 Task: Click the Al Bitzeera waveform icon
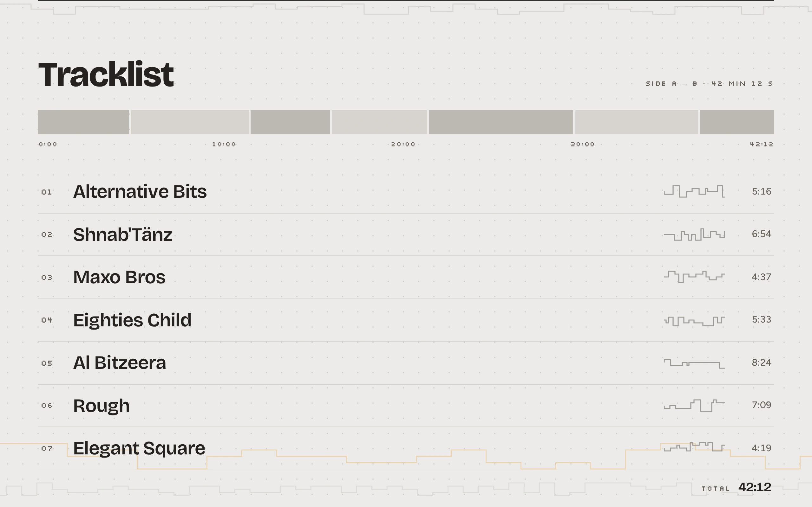(694, 363)
